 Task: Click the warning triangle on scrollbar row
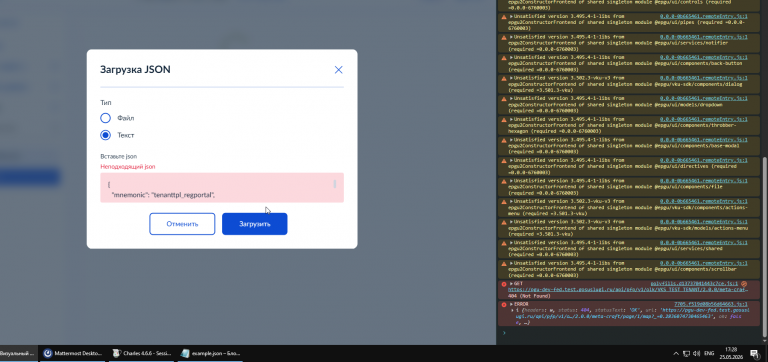(504, 263)
